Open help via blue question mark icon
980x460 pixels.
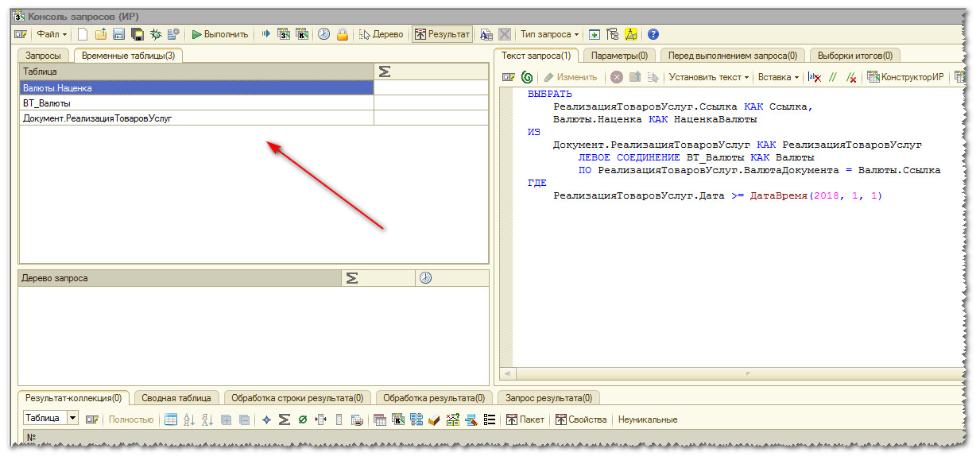(653, 34)
